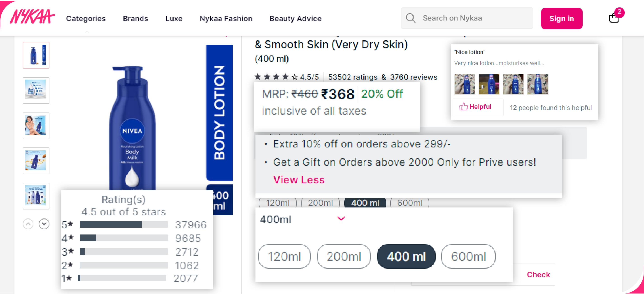The image size is (644, 294).
Task: Click the 5-star rating progress bar
Action: tap(123, 224)
